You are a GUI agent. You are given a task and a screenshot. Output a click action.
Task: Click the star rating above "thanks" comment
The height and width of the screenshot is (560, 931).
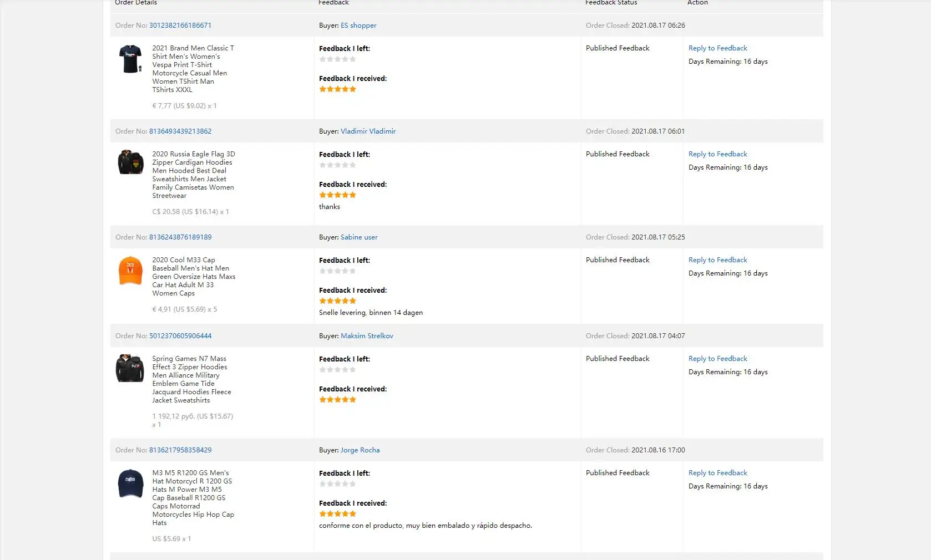[x=337, y=195]
